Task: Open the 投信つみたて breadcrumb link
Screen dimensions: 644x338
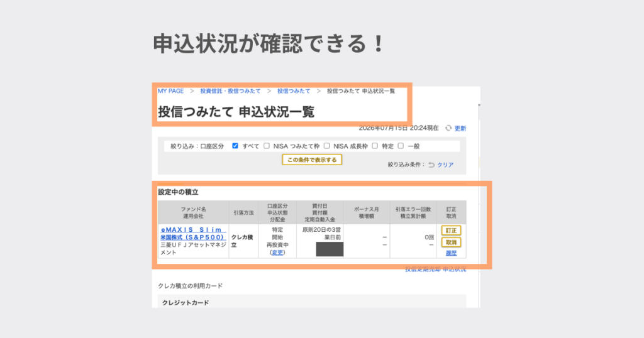Action: (294, 91)
